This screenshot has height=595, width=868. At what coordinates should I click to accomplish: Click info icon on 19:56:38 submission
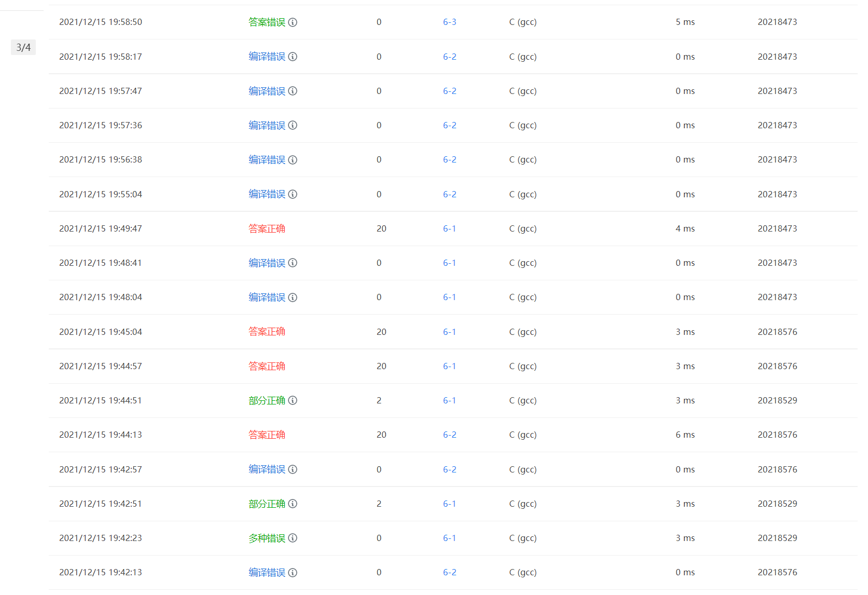coord(293,160)
